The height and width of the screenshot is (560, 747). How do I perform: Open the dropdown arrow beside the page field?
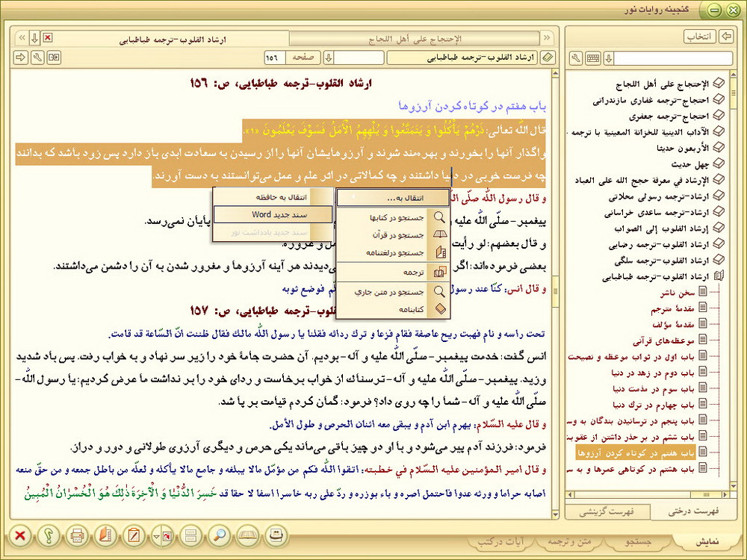coord(328,57)
